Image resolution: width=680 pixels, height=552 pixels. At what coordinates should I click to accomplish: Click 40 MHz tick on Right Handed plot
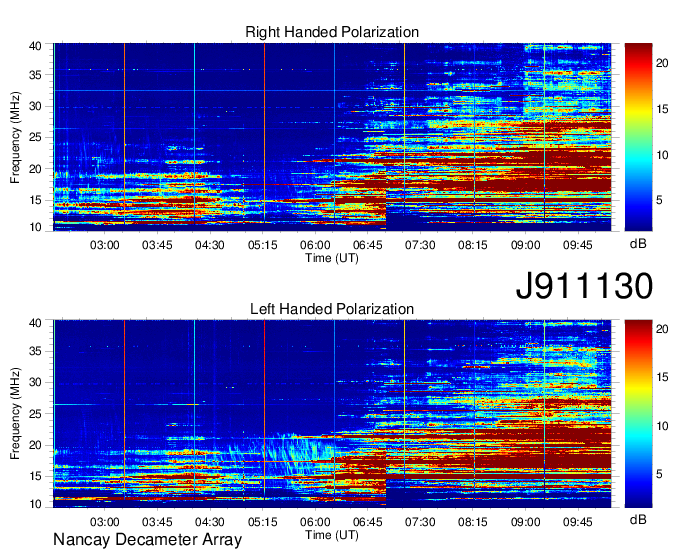[x=35, y=46]
